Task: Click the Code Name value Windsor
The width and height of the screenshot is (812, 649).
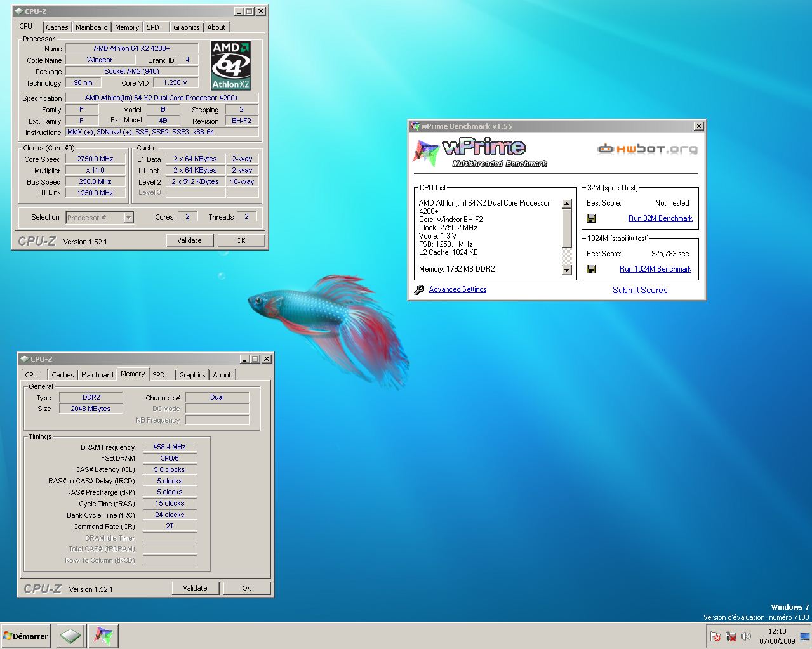Action: click(x=100, y=60)
